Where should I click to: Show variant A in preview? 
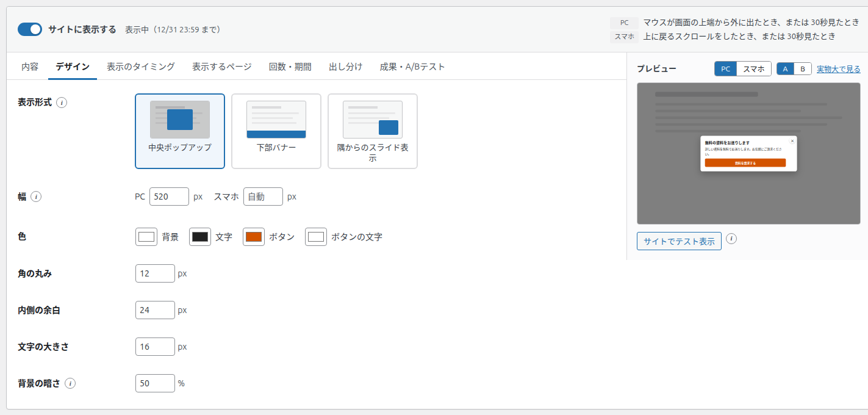[786, 69]
